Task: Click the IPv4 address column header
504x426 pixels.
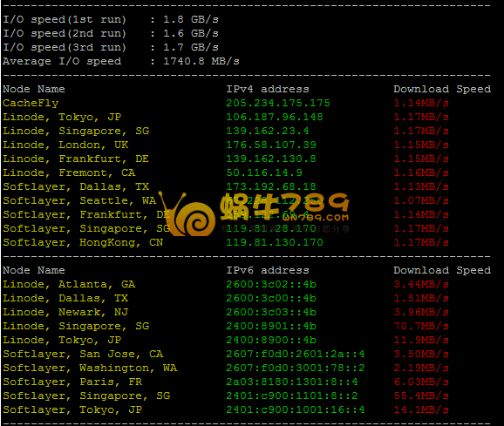Action: [268, 89]
